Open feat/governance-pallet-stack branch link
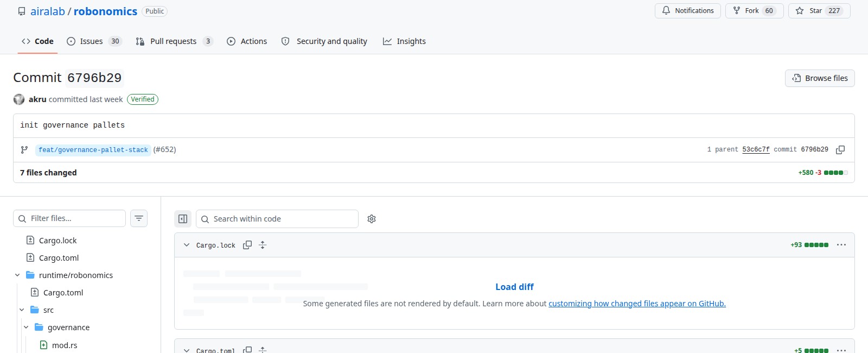The width and height of the screenshot is (868, 353). tap(93, 150)
